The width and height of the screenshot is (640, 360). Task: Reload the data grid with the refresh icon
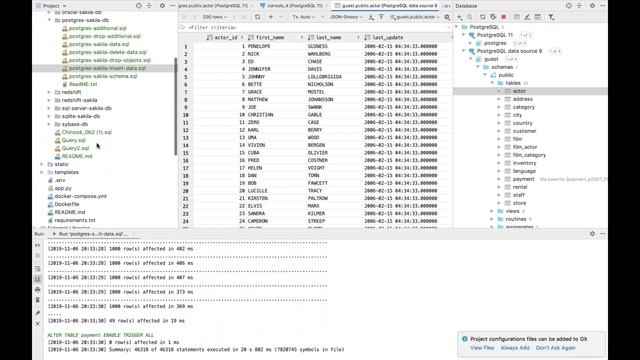click(258, 17)
